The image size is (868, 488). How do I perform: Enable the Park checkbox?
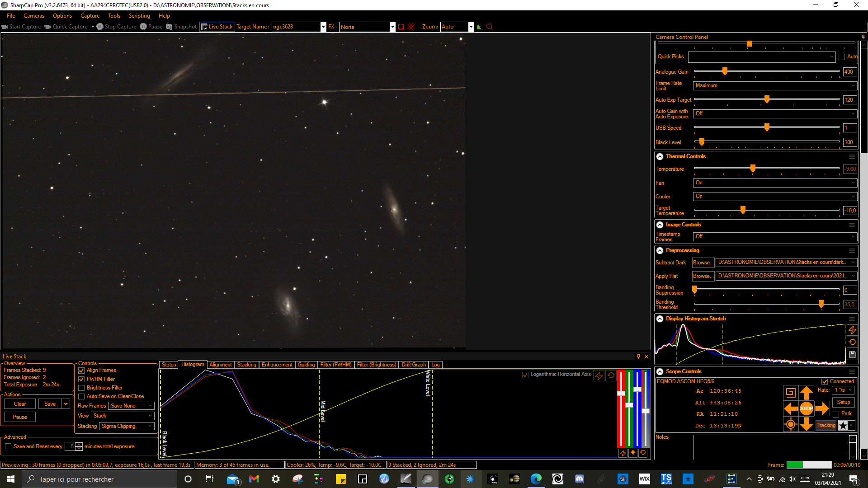pyautogui.click(x=836, y=414)
